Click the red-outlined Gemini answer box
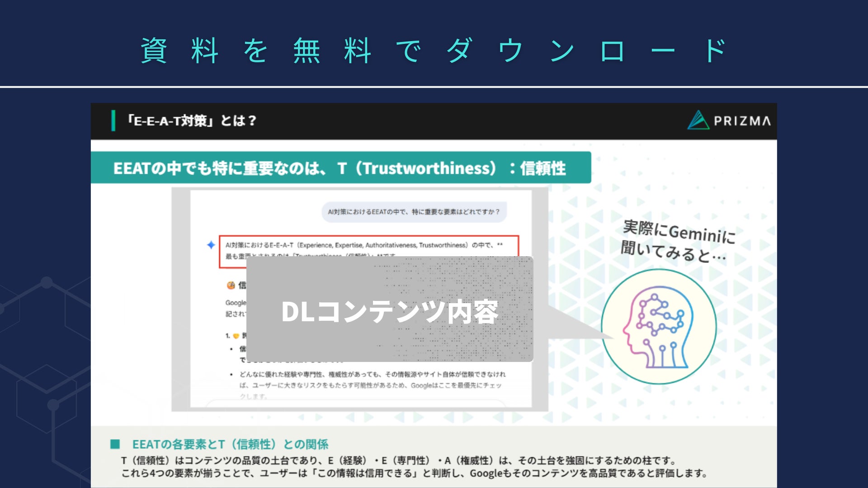 (368, 246)
